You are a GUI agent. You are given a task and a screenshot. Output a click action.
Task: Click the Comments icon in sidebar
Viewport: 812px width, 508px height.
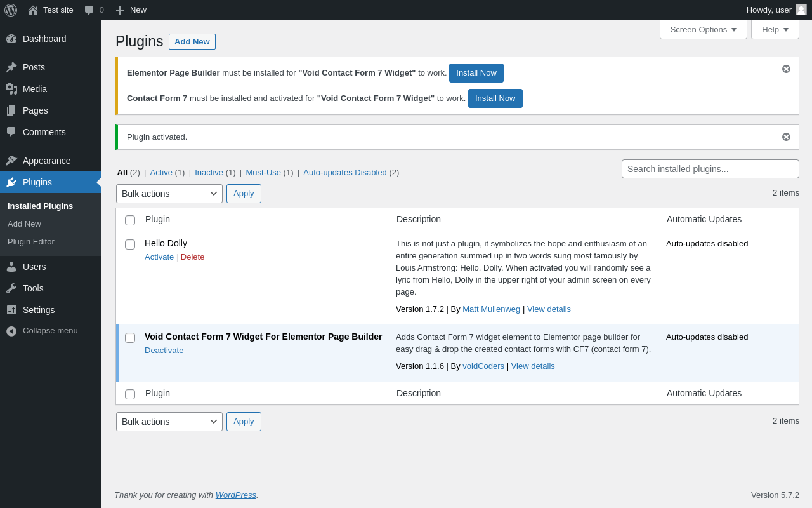click(11, 132)
